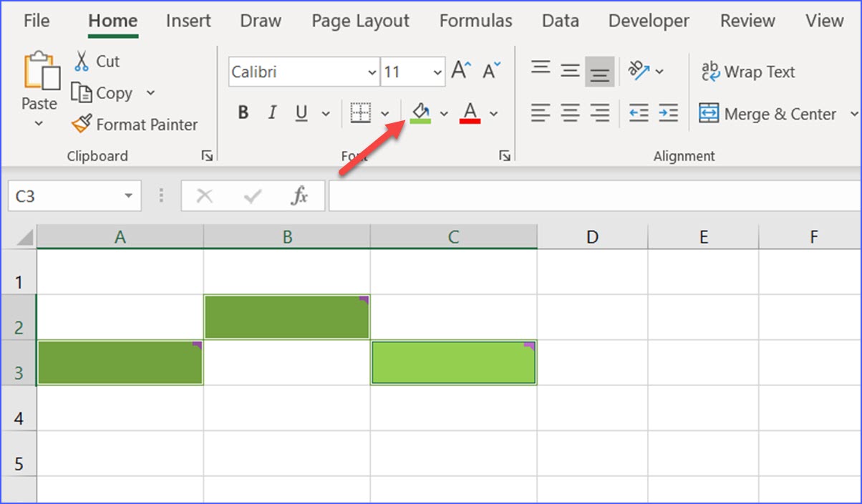Viewport: 862px width, 504px height.
Task: Expand the Fill Color dropdown arrow
Action: pos(444,113)
